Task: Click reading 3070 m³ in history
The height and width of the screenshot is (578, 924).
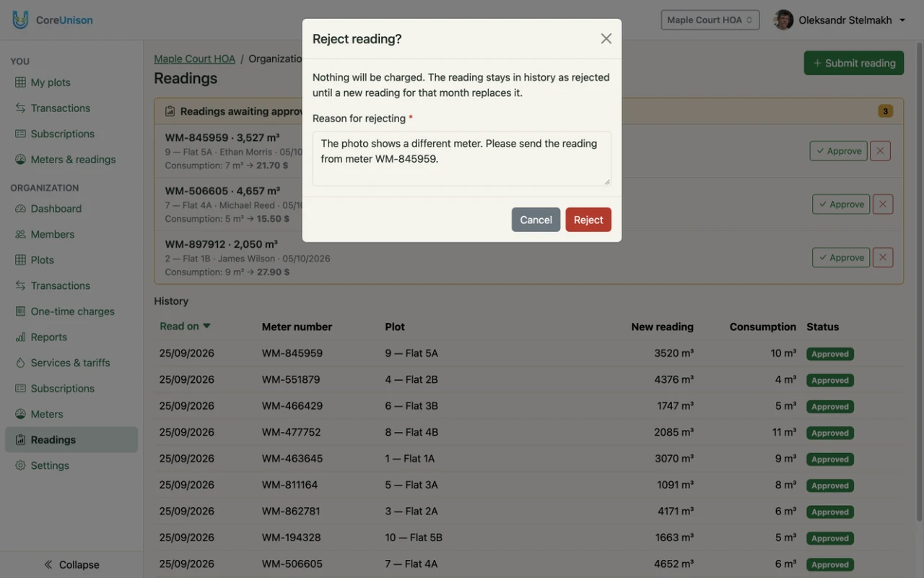Action: tap(674, 459)
